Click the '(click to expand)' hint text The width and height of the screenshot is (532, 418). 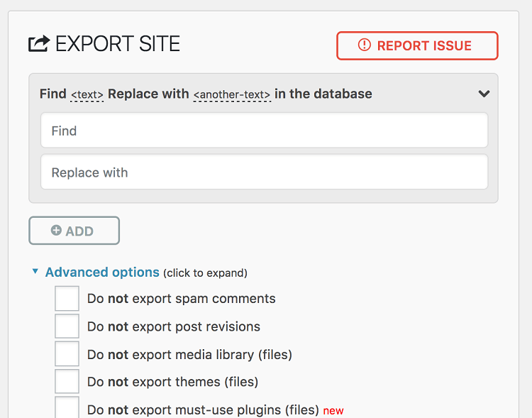[205, 273]
